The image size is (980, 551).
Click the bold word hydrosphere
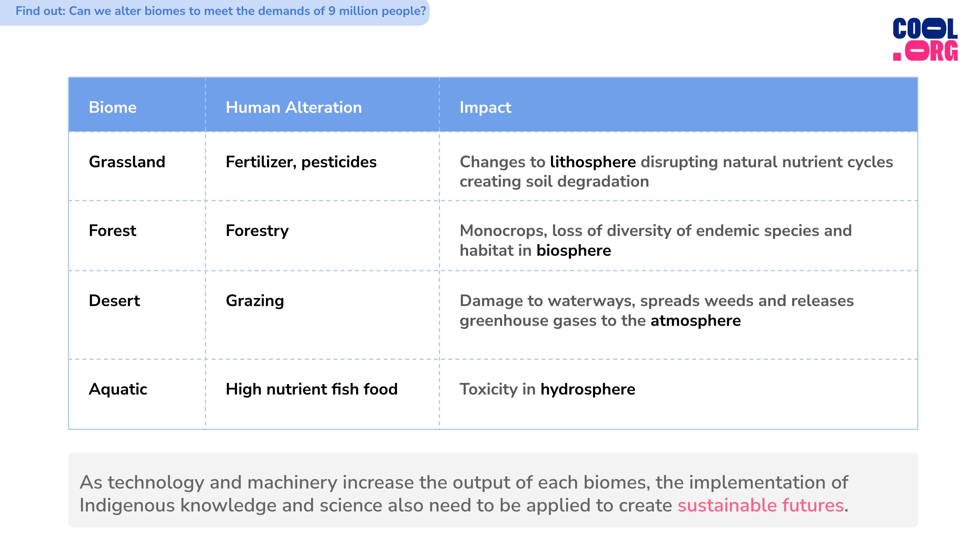tap(588, 389)
